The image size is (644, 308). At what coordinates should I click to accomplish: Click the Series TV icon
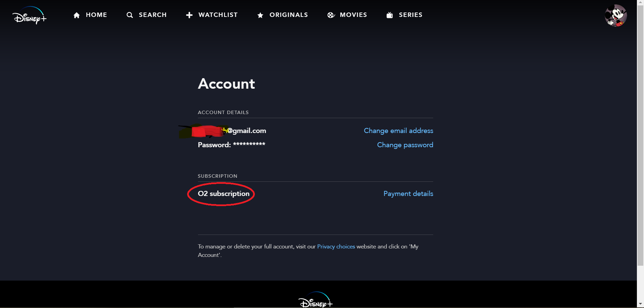390,15
